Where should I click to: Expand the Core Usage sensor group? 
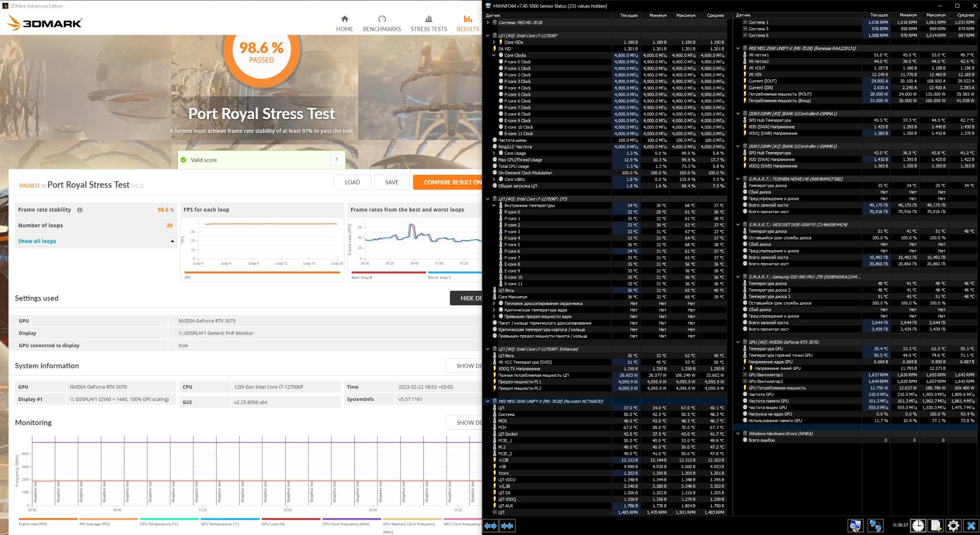click(494, 153)
